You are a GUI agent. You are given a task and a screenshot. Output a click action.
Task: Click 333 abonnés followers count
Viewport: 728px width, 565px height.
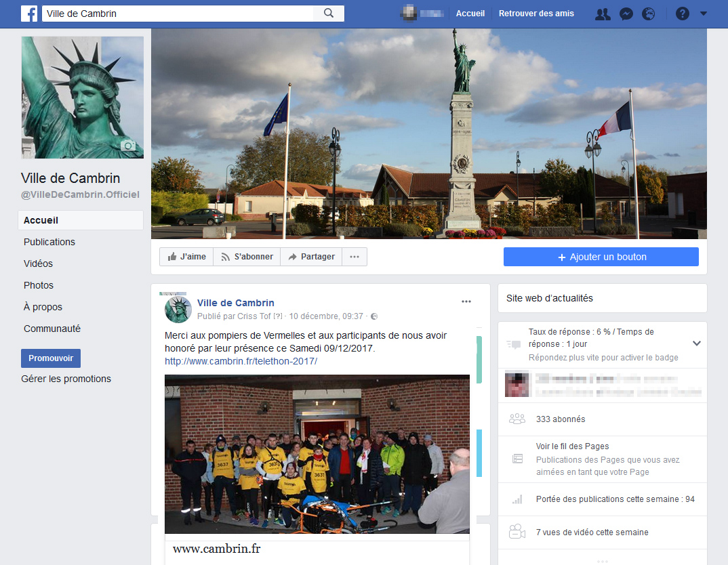[561, 419]
